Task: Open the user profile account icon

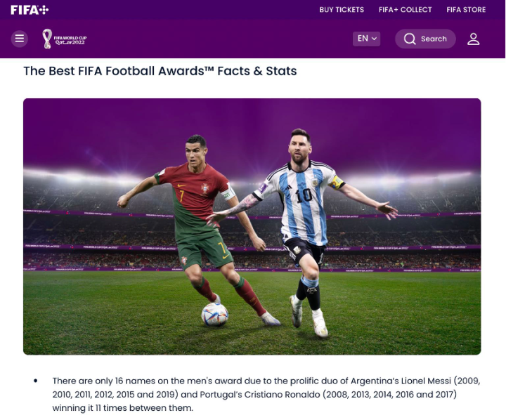Action: 474,39
